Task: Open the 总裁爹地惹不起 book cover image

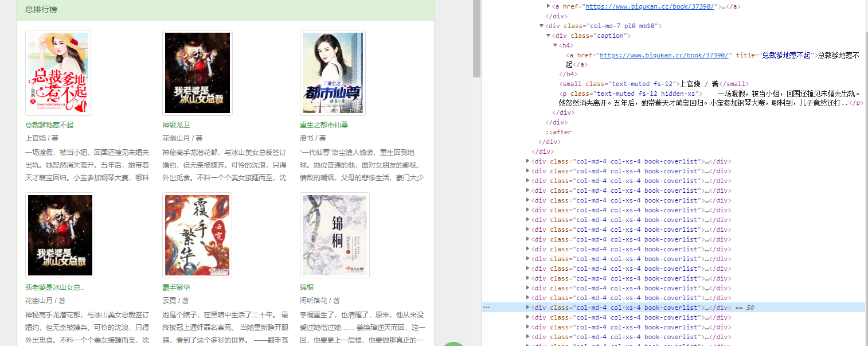Action: (58, 73)
